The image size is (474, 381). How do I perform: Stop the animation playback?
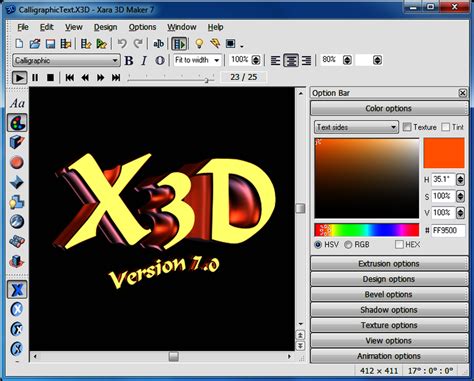pyautogui.click(x=50, y=78)
